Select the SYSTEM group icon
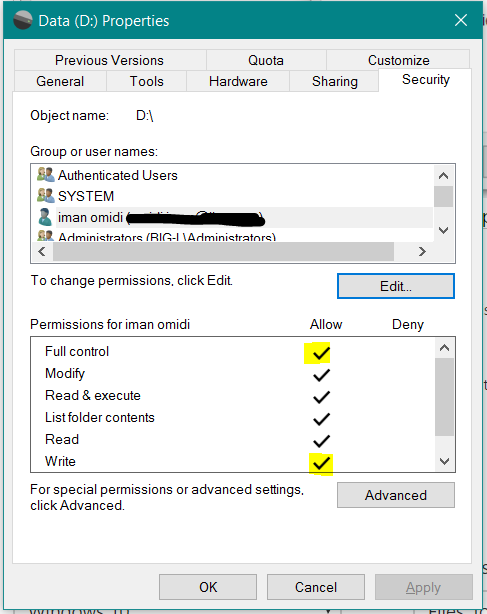Screen dimensions: 487x614 (45, 195)
